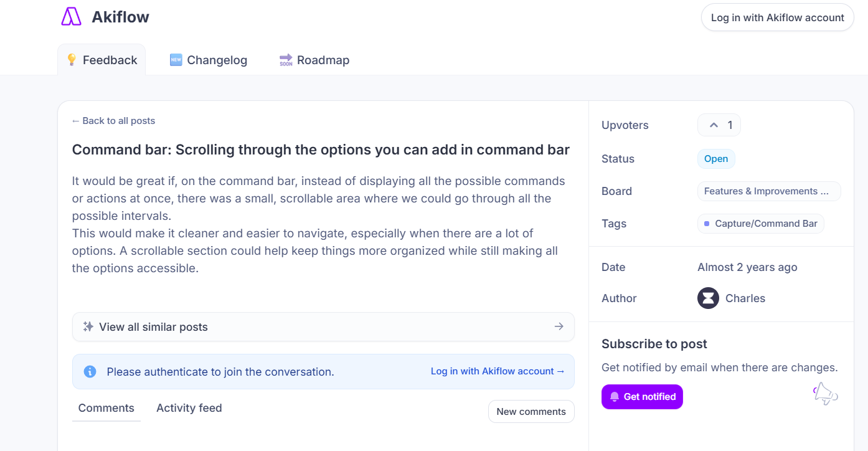Click the SOON arrow icon beside Roadmap

[286, 60]
